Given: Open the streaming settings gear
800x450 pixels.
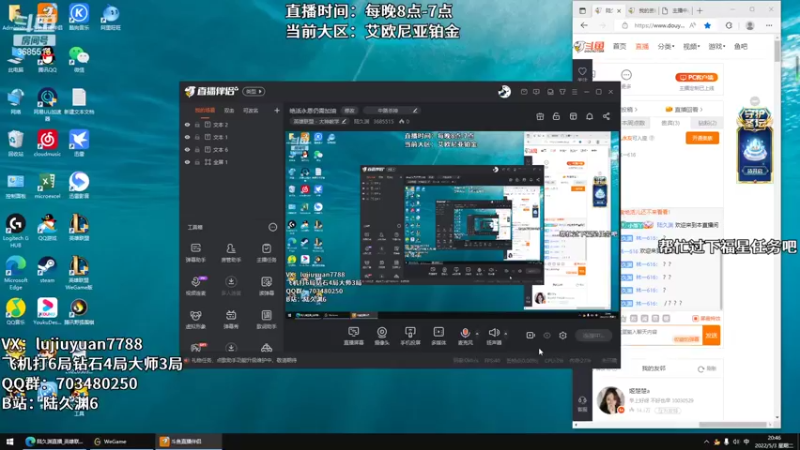Looking at the screenshot, I should click(x=563, y=335).
